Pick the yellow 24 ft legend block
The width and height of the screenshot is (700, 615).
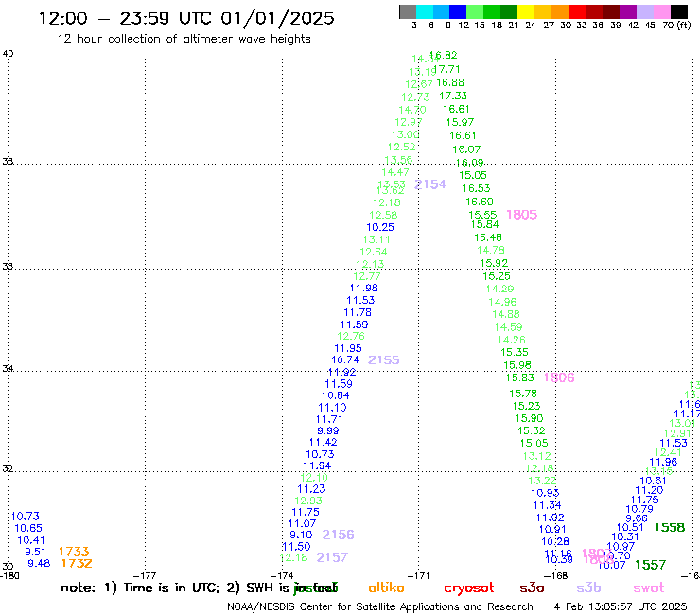(526, 11)
